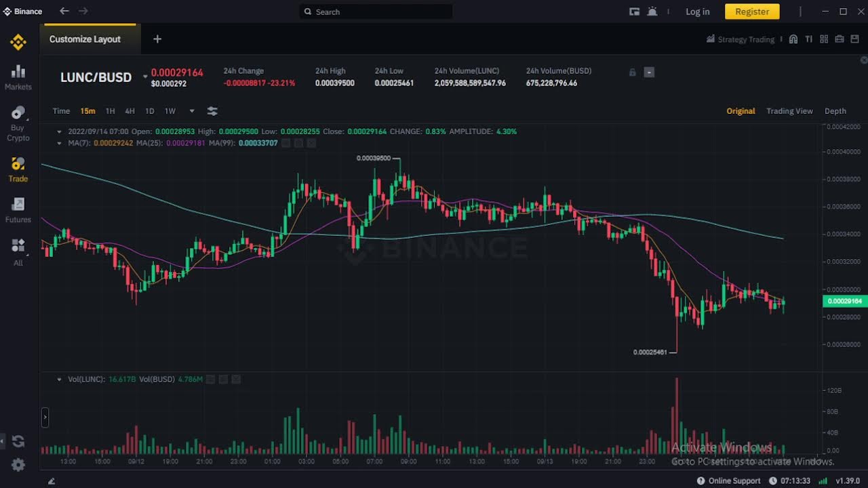This screenshot has width=868, height=488.
Task: Click current price tag 0.00029164 on axis
Action: tap(844, 301)
